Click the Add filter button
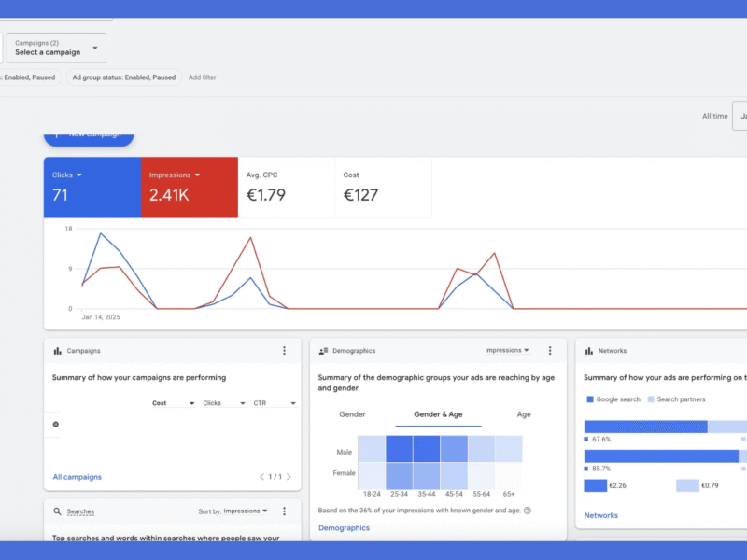The height and width of the screenshot is (560, 747). (x=202, y=77)
